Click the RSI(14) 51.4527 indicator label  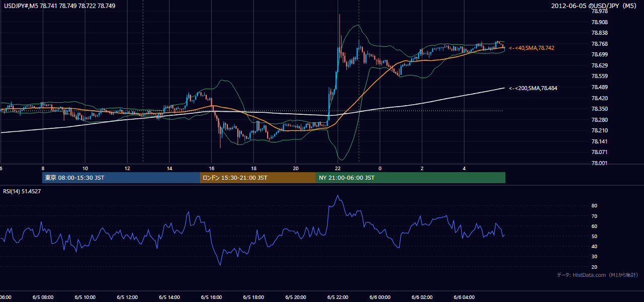23,191
